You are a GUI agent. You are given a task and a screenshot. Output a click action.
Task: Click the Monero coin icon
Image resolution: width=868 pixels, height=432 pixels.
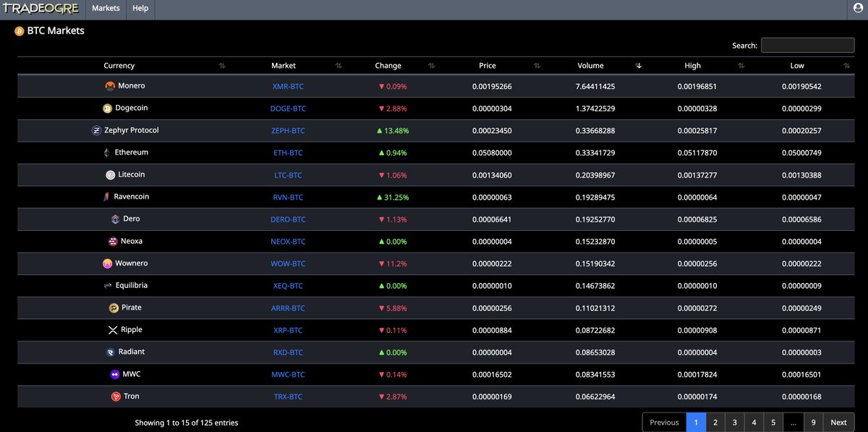(x=110, y=86)
